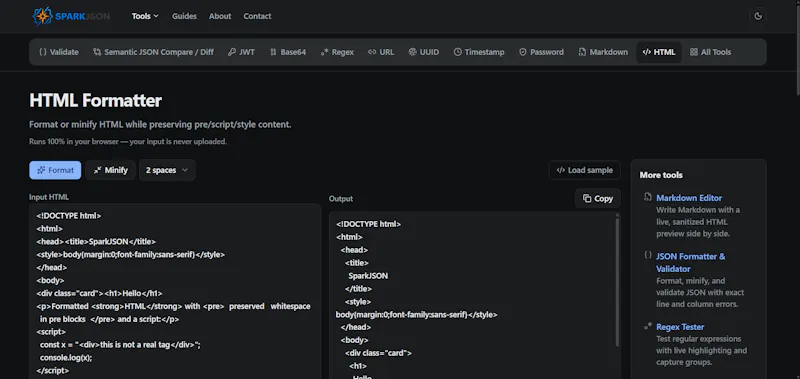Open the Markdown Editor link
Viewport: 800px width, 379px height.
tap(689, 198)
